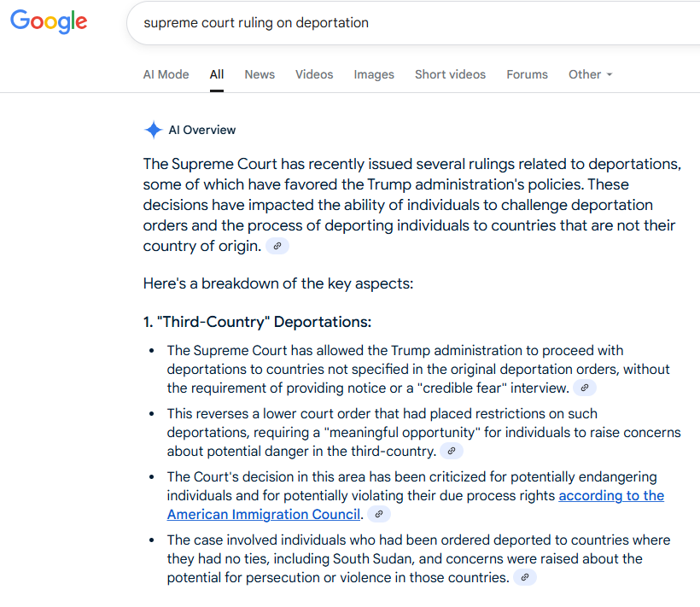Select the All results tab
The width and height of the screenshot is (700, 607).
pyautogui.click(x=217, y=74)
